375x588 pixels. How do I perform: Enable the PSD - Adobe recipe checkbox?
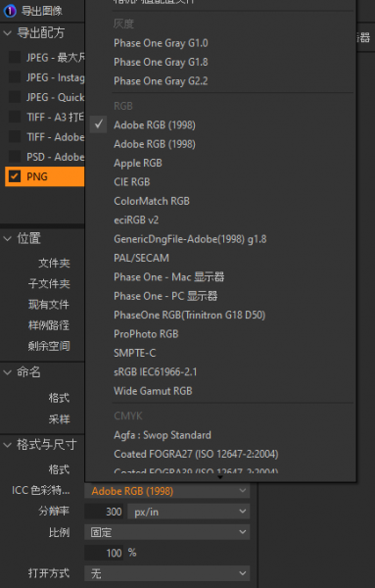tap(15, 157)
